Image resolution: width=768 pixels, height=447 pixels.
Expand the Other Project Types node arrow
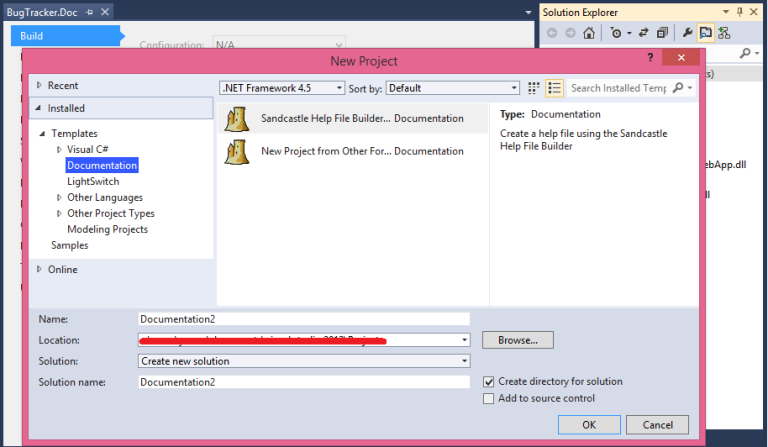pos(59,213)
